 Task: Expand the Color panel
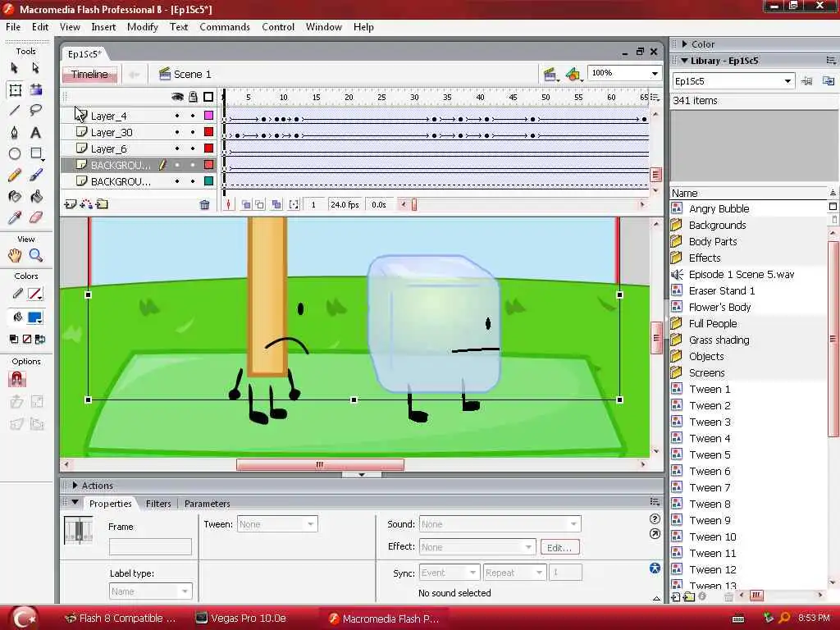pos(685,44)
